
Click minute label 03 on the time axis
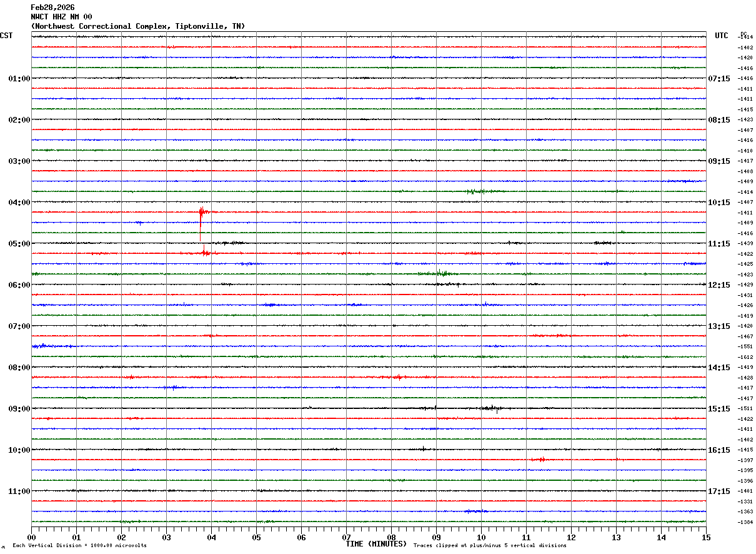point(166,537)
